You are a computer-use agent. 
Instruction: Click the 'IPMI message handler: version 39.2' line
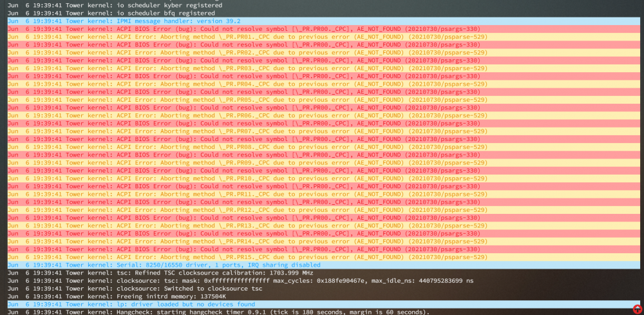point(324,21)
